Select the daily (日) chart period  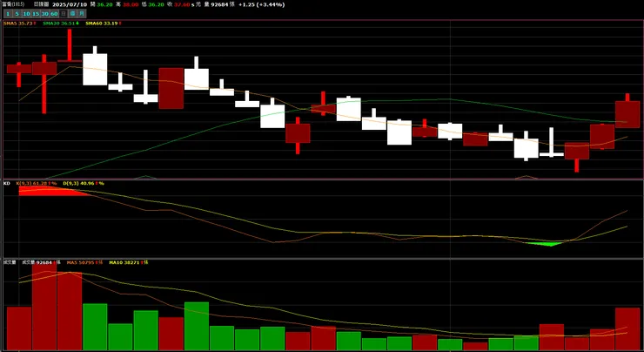64,14
